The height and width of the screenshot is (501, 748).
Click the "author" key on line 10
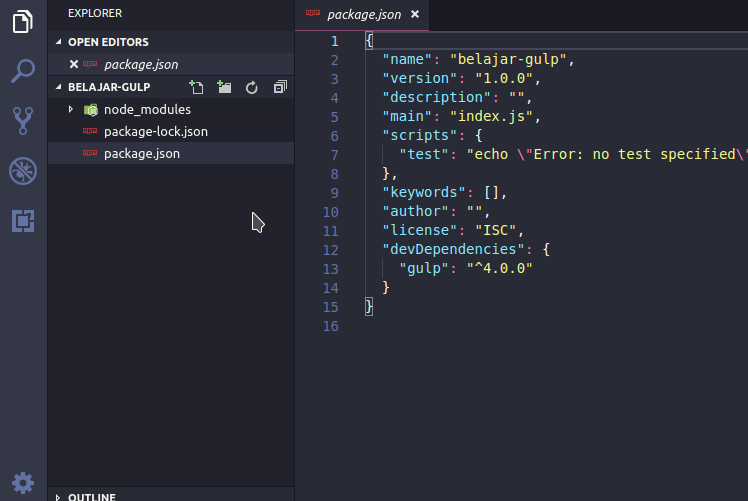pyautogui.click(x=416, y=211)
